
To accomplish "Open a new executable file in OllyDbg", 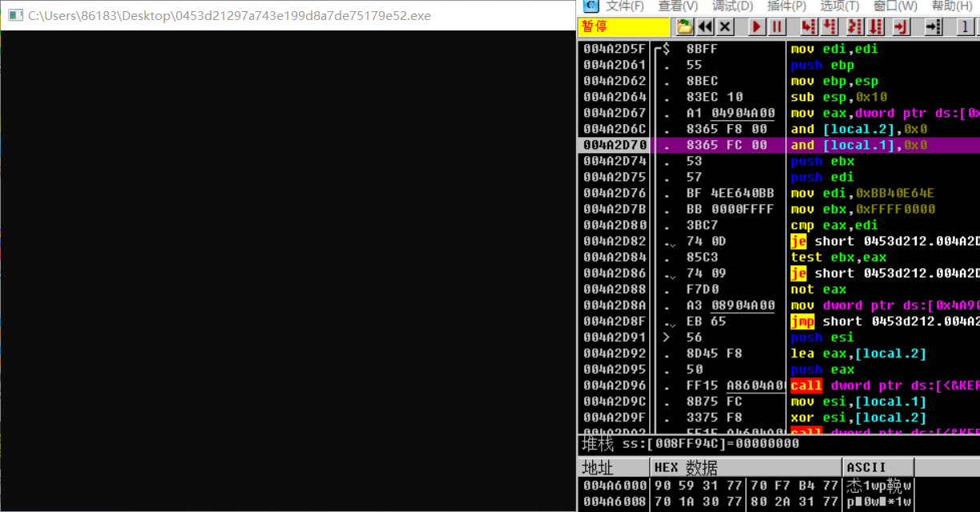I will click(684, 26).
